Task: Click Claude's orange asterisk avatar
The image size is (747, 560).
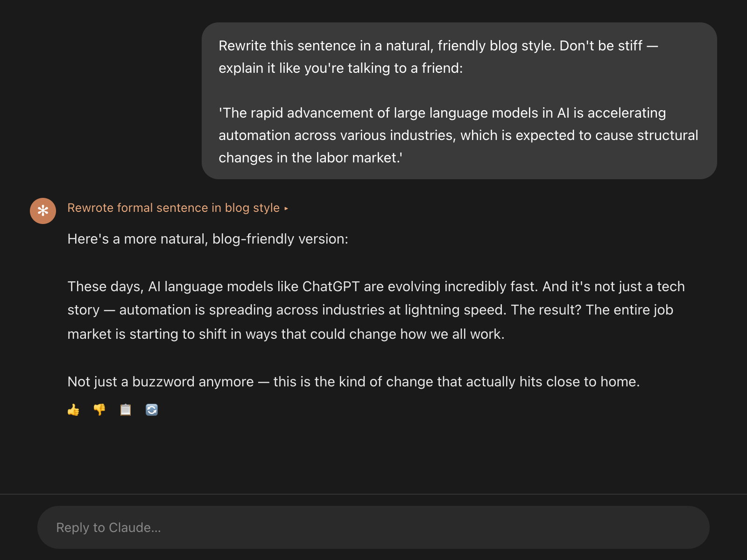Action: [42, 210]
